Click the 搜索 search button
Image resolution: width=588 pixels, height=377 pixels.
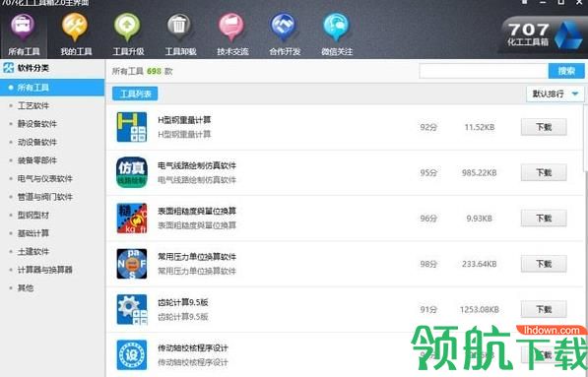(566, 71)
